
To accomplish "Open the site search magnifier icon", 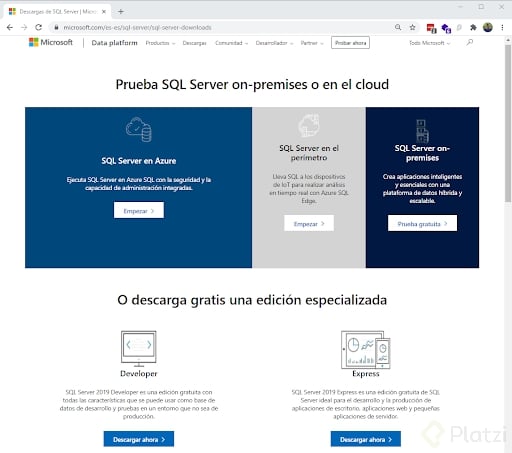I will click(x=469, y=42).
